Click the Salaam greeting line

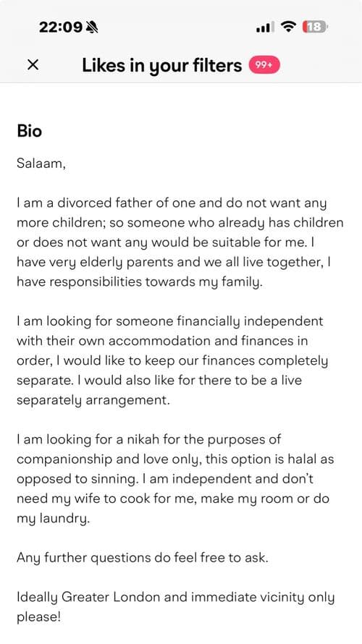pyautogui.click(x=41, y=163)
